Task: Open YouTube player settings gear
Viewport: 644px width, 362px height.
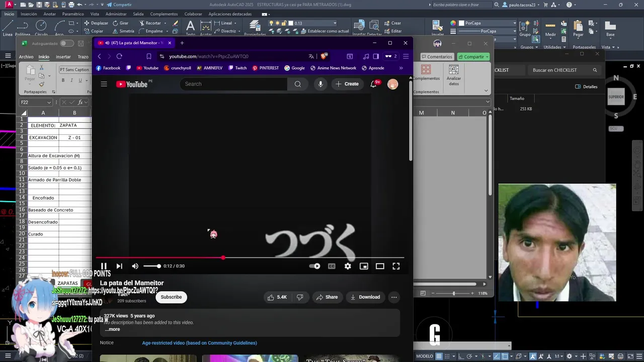Action: (348, 266)
